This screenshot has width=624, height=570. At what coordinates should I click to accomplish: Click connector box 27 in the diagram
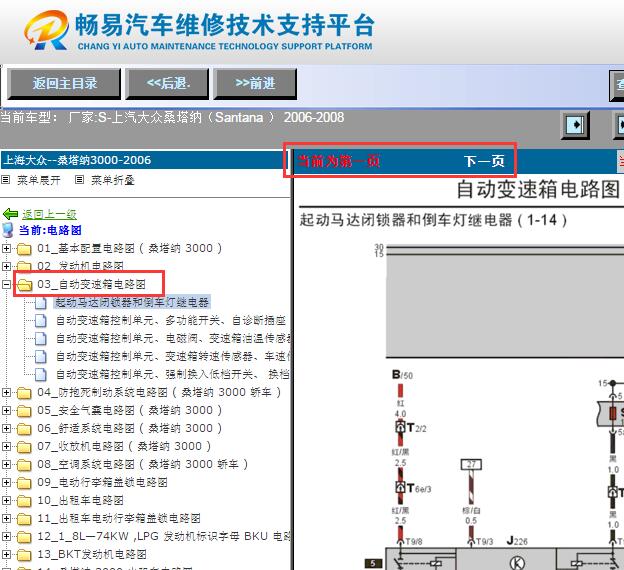[471, 465]
